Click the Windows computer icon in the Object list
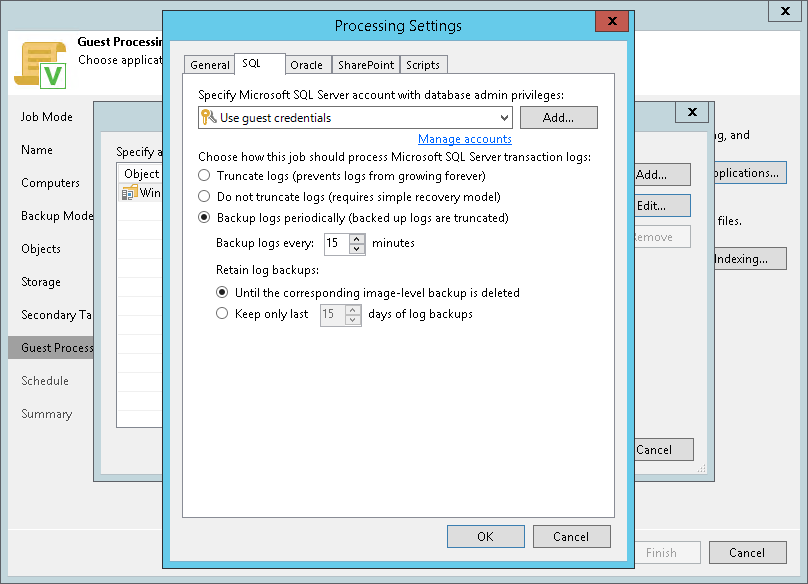This screenshot has height=584, width=808. pos(129,193)
